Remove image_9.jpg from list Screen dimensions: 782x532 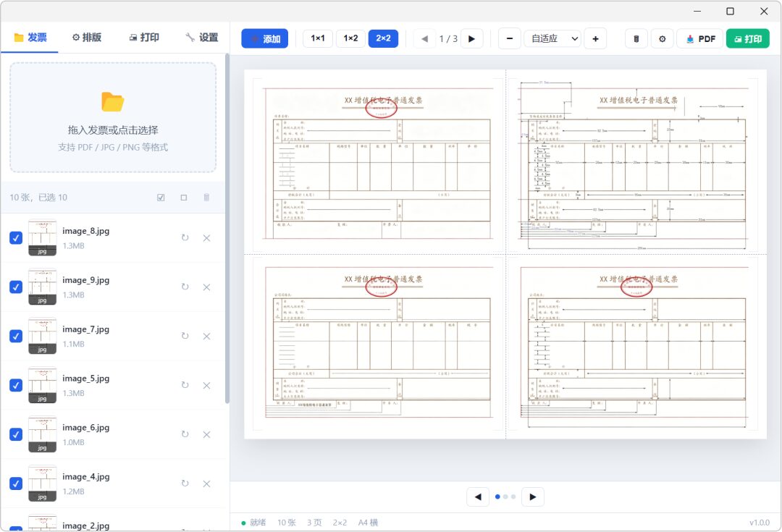pos(206,287)
